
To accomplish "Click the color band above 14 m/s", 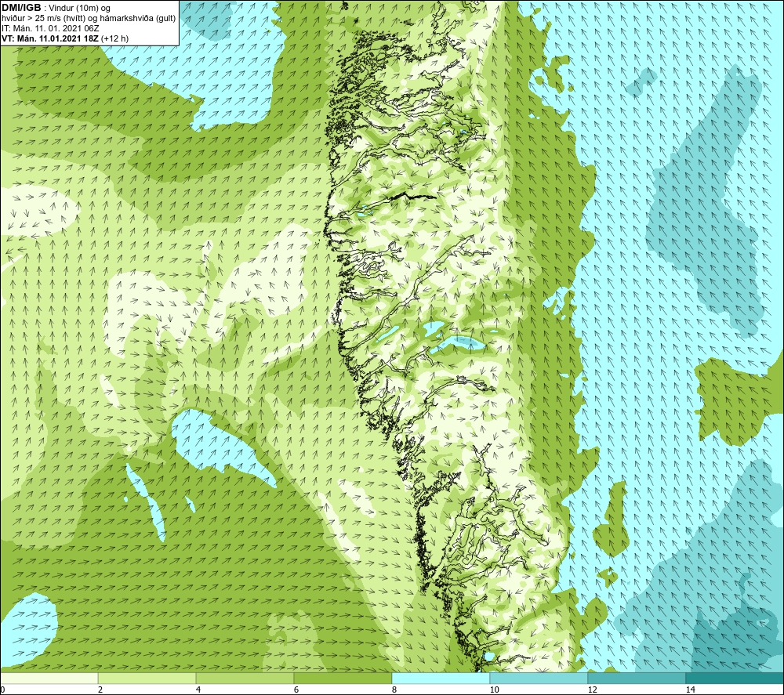I will 735,679.
